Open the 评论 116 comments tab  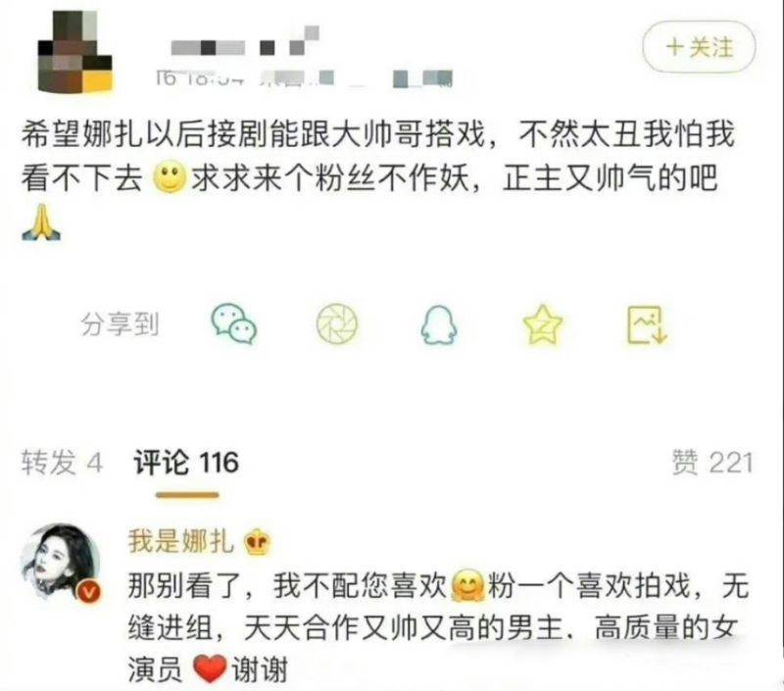pyautogui.click(x=186, y=462)
